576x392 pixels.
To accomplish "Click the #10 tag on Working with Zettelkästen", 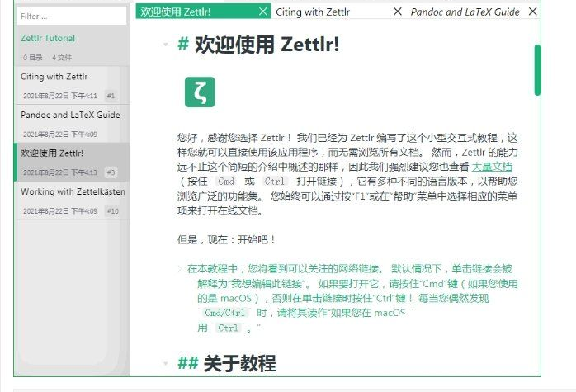I will coord(112,211).
